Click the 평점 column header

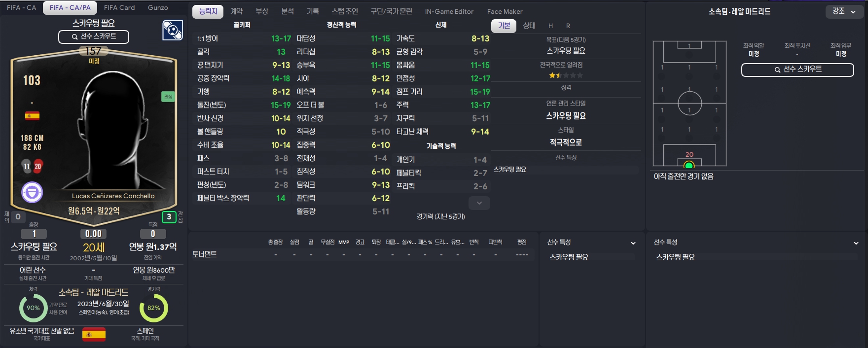point(522,242)
